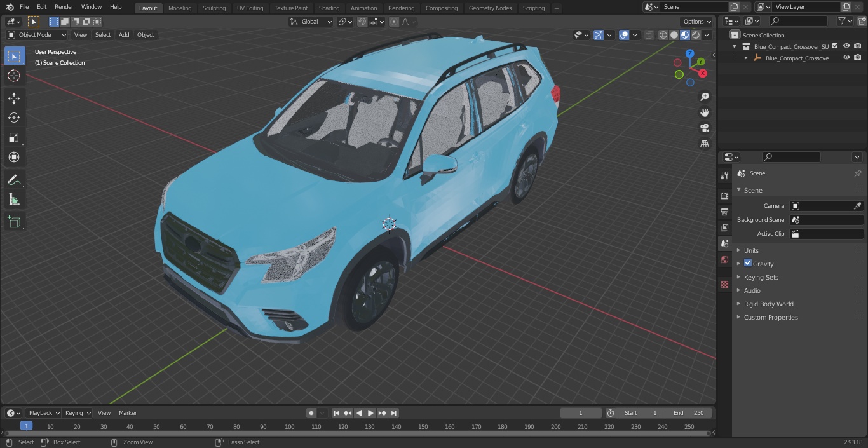Click the current frame number field
This screenshot has width=868, height=448.
[x=580, y=413]
